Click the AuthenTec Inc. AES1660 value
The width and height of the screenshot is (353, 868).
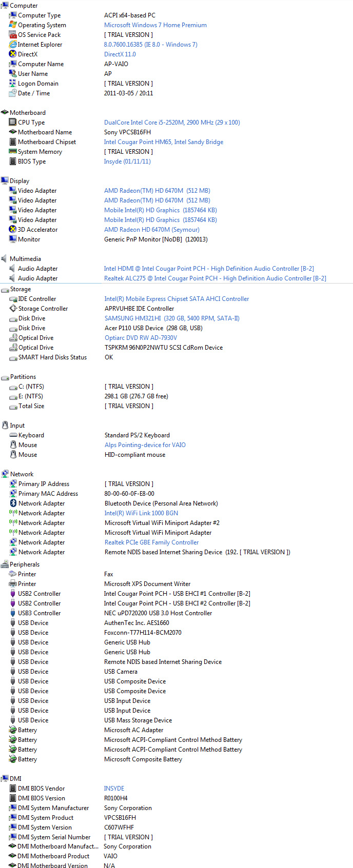(x=136, y=623)
